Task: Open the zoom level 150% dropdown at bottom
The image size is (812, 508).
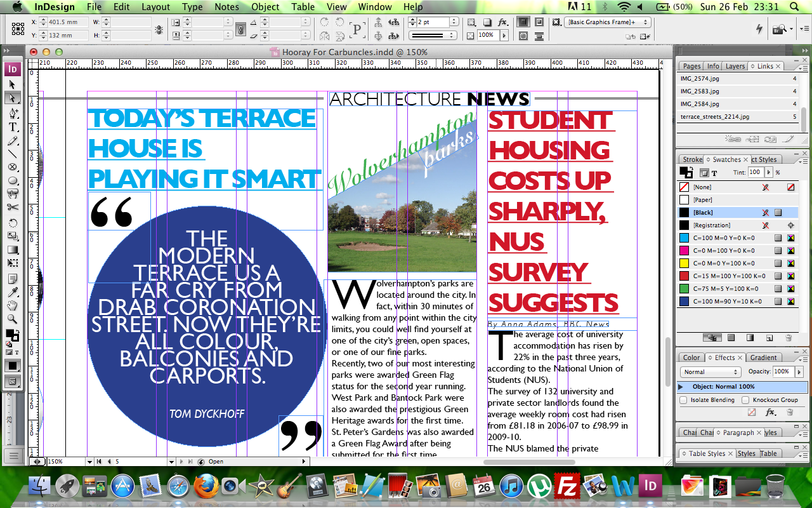Action: tap(89, 462)
